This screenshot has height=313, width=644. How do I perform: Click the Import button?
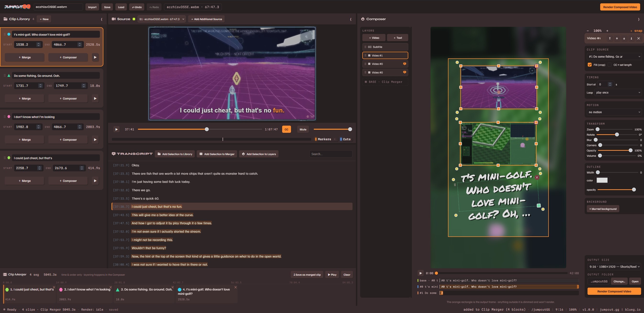[92, 7]
